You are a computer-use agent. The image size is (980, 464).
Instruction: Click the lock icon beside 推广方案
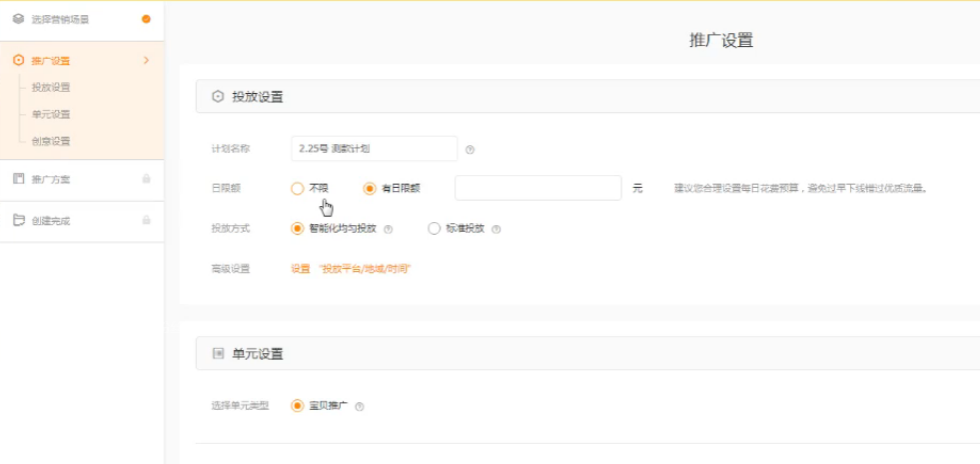[x=147, y=179]
